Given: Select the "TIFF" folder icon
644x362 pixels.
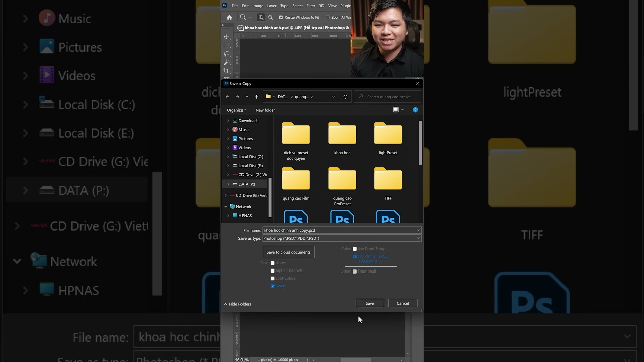Looking at the screenshot, I should (388, 178).
